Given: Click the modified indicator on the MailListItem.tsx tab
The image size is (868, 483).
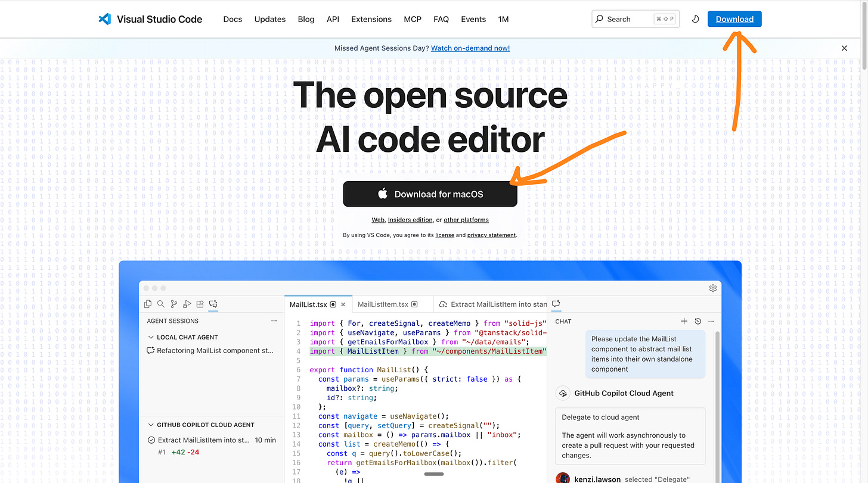Looking at the screenshot, I should (414, 304).
